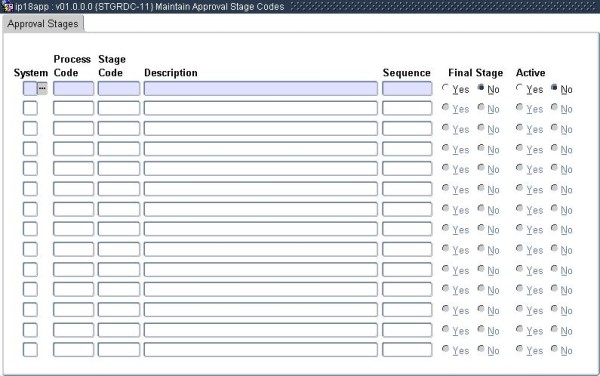Select the second row's System field

pyautogui.click(x=30, y=108)
